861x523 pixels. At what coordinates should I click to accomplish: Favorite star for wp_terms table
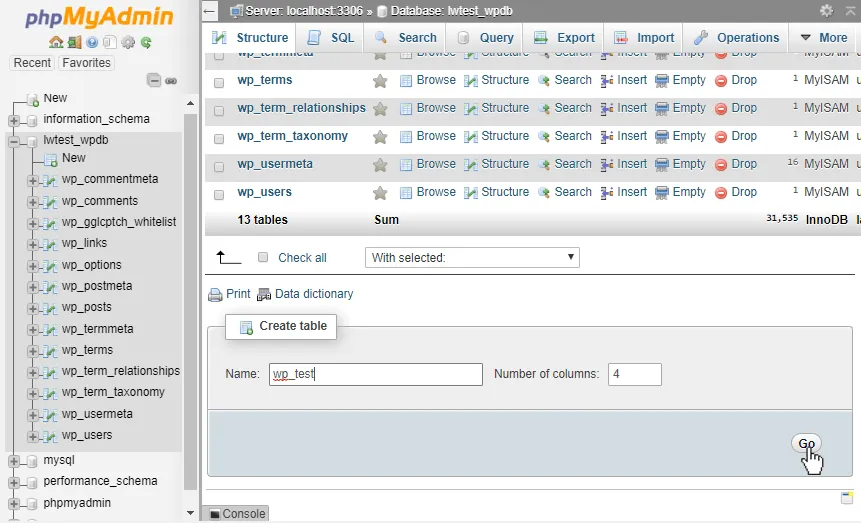[x=380, y=81]
